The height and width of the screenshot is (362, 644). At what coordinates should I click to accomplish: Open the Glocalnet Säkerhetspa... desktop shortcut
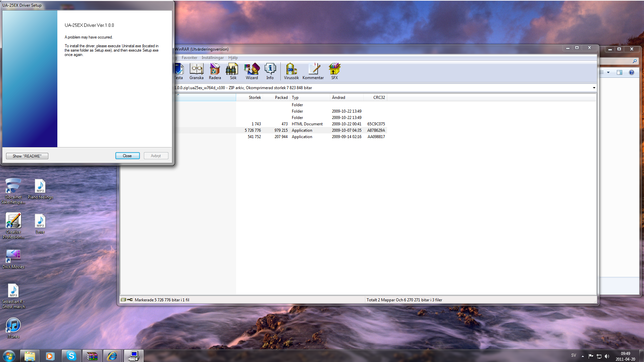[x=13, y=191]
